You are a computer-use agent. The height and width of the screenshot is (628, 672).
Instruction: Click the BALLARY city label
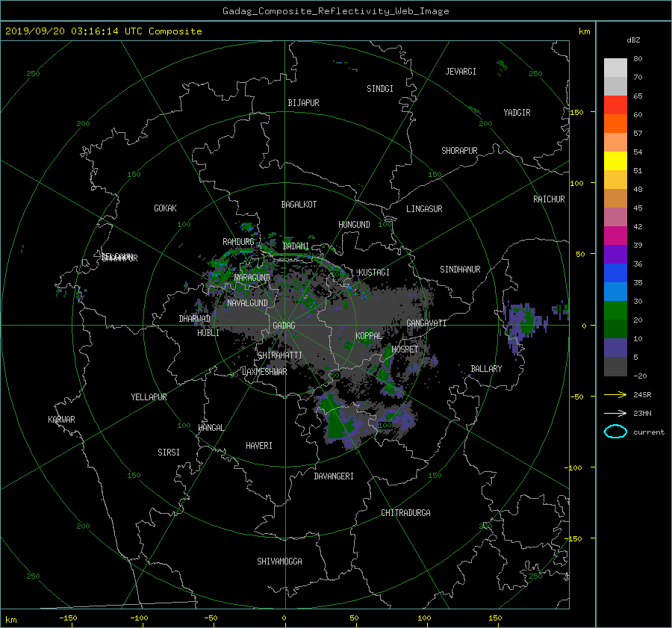point(486,369)
